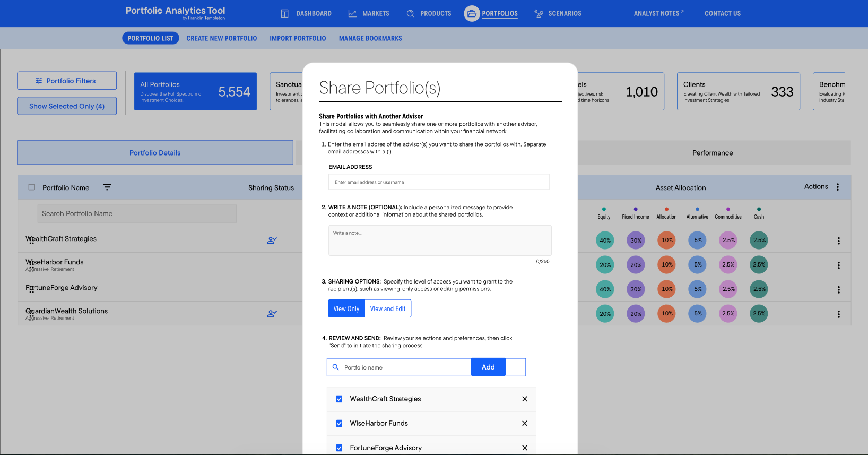This screenshot has width=868, height=455.
Task: Open row menu for WiseHarbor Funds
Action: point(839,265)
